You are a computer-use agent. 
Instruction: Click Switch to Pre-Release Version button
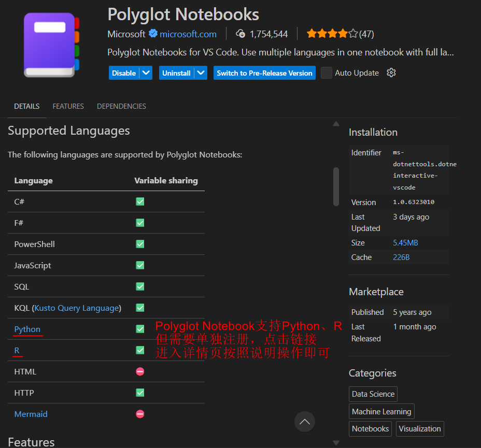point(264,73)
